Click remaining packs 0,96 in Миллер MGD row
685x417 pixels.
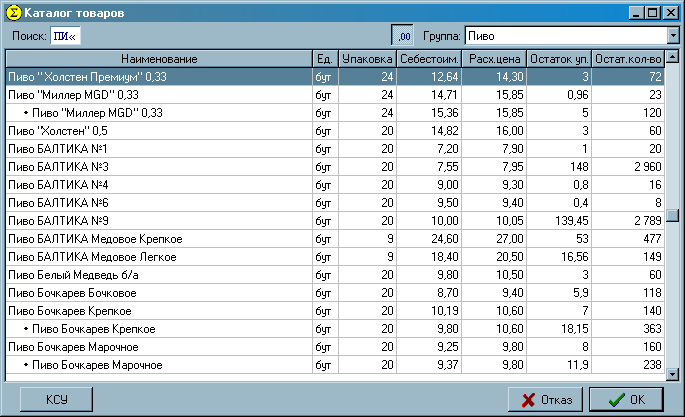(578, 95)
